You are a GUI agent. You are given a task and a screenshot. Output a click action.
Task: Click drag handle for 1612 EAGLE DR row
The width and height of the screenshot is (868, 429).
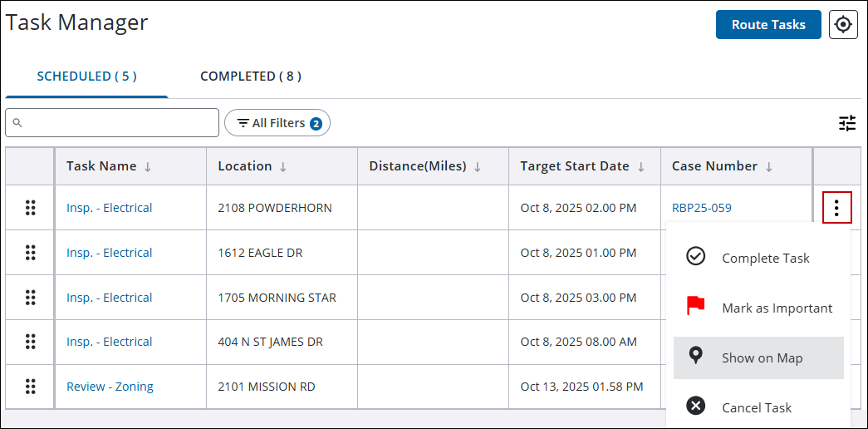click(31, 253)
